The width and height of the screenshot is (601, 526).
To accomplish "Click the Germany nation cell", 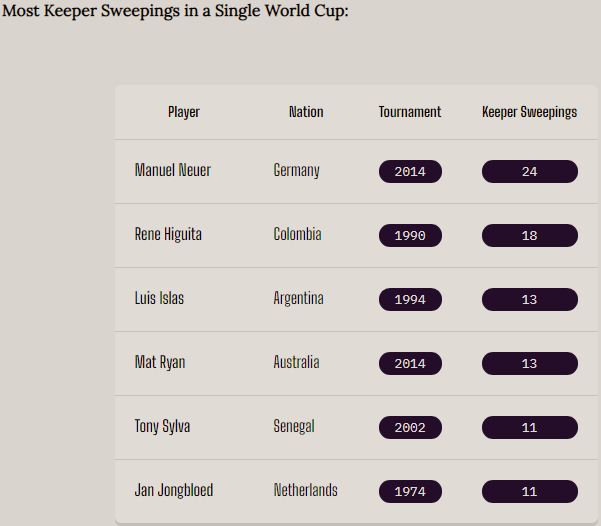I will [297, 171].
